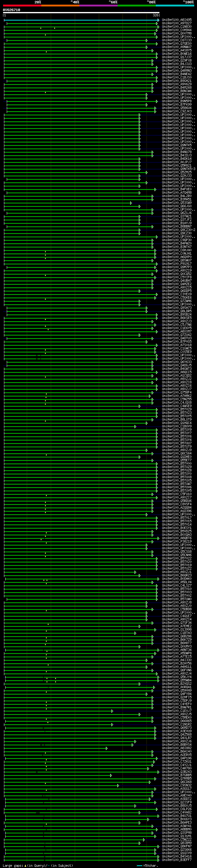197x868 pixels.
Task: Select hit label UniRef100_A9NWU7
Action: pyautogui.click(x=177, y=47)
